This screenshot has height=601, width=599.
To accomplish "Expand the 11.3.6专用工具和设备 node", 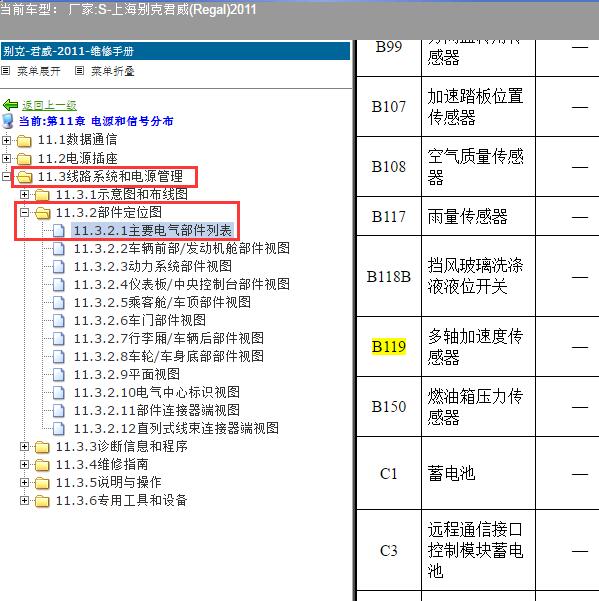I will point(24,501).
